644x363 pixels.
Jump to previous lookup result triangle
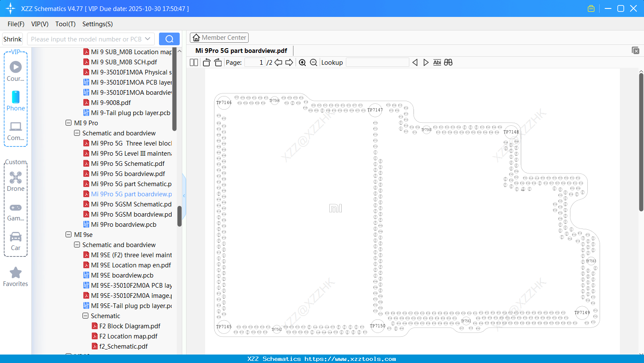(x=415, y=63)
